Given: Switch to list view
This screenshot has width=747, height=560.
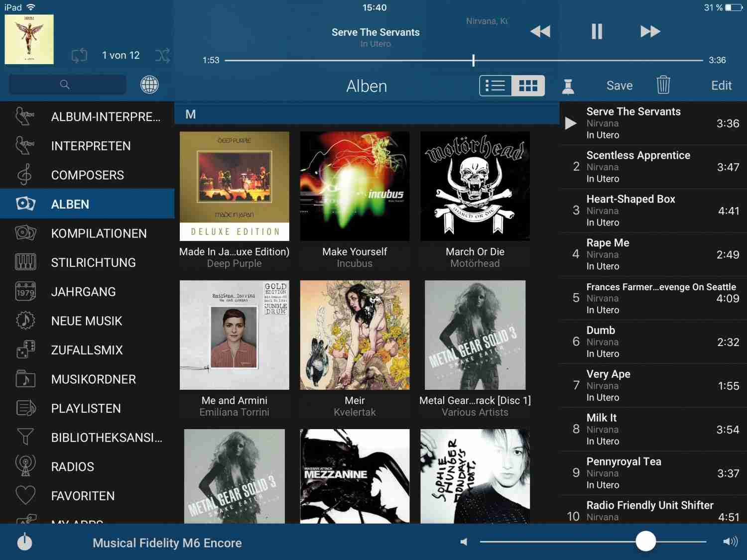Looking at the screenshot, I should pyautogui.click(x=496, y=86).
